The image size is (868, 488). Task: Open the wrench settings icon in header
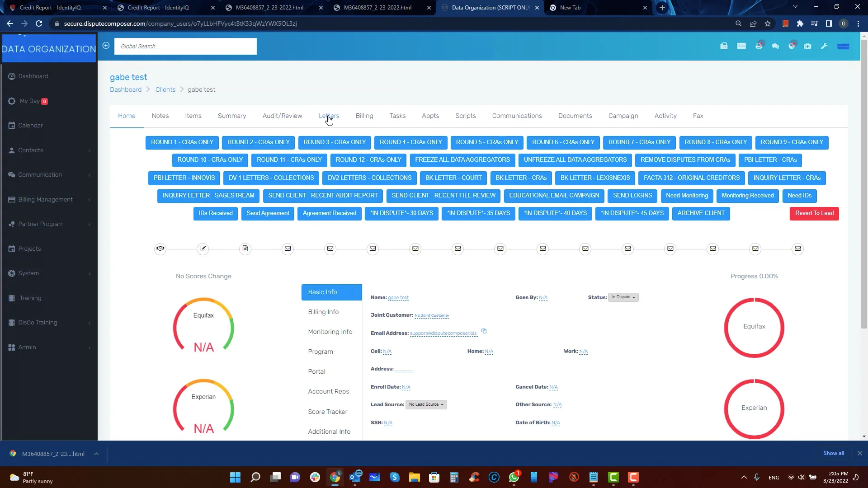(x=824, y=46)
